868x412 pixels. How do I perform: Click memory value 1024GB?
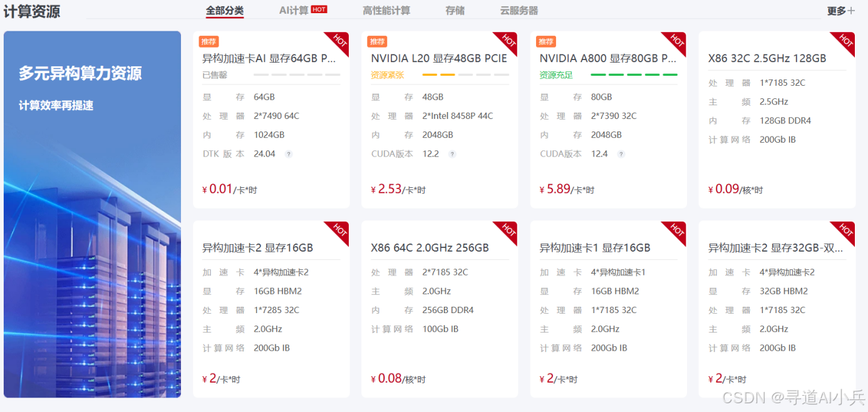pos(269,135)
